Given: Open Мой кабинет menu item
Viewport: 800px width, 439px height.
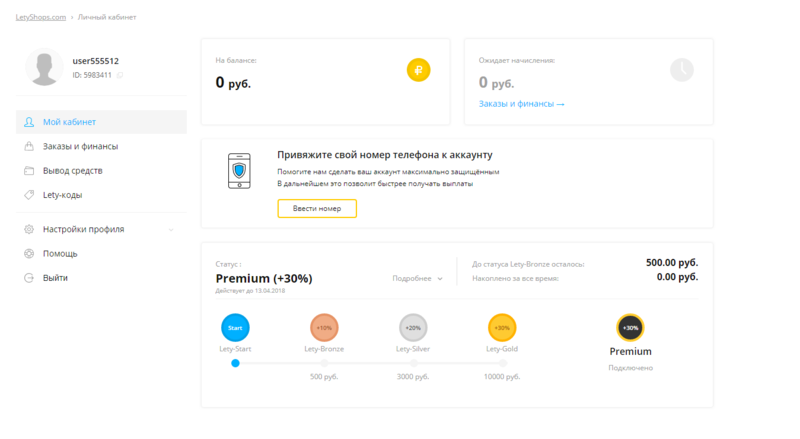Looking at the screenshot, I should point(69,122).
